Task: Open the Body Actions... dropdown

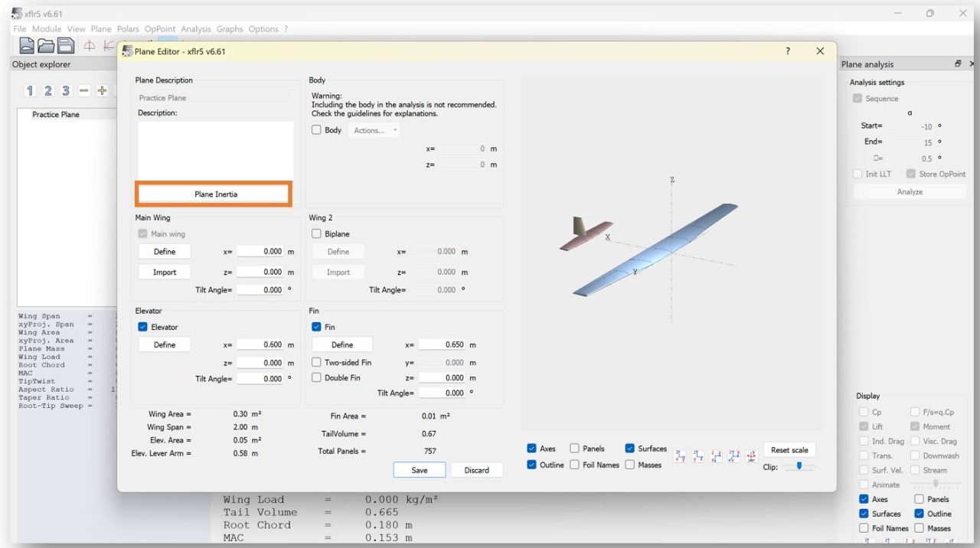Action: (375, 131)
